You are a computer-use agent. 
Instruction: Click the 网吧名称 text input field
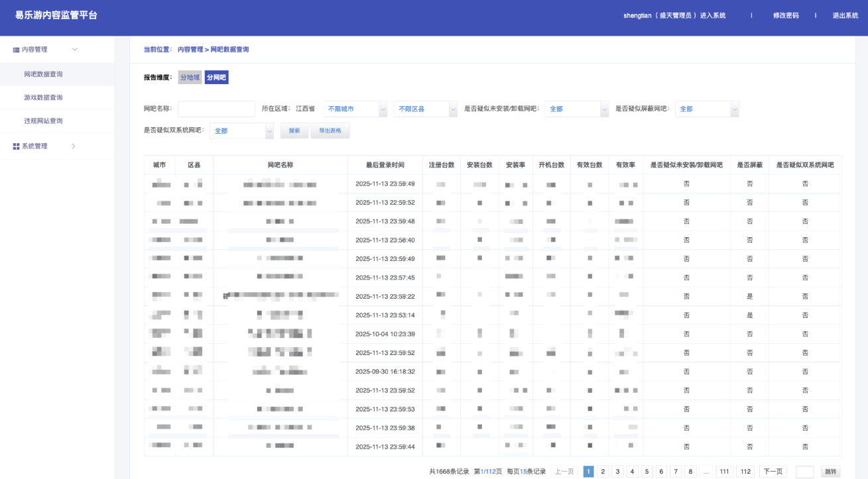216,109
